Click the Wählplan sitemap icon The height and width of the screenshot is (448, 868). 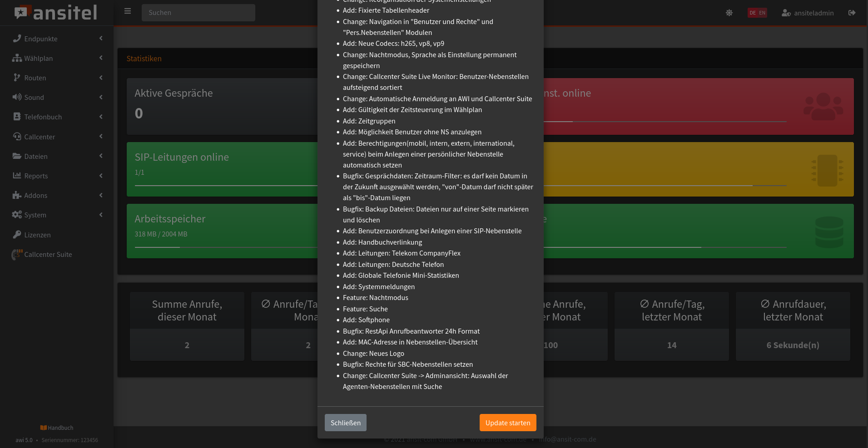click(17, 58)
